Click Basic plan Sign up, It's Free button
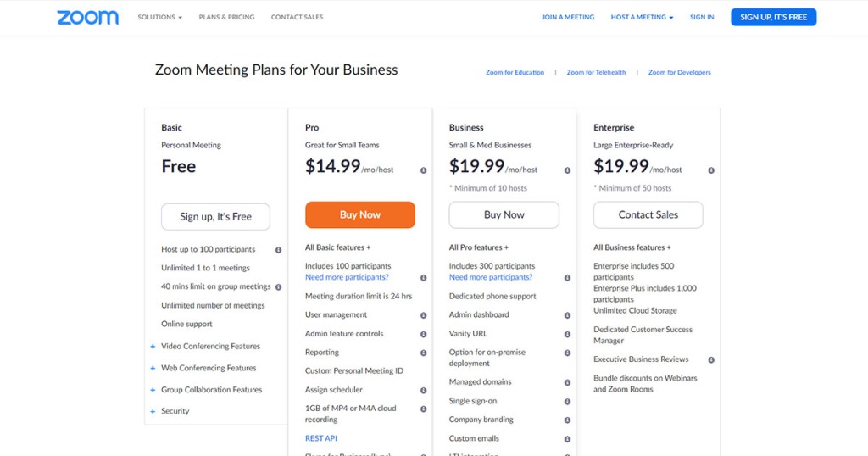Image resolution: width=868 pixels, height=456 pixels. coord(216,216)
